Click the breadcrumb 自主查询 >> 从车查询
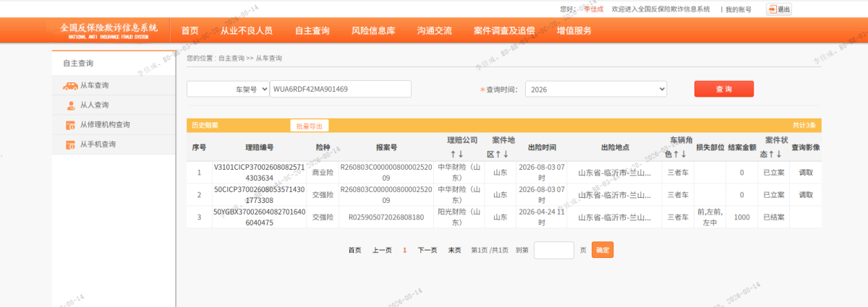The image size is (868, 307). pyautogui.click(x=250, y=58)
